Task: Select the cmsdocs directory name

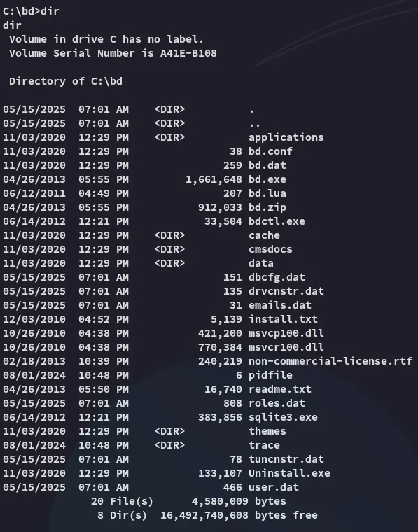Action: [x=270, y=249]
